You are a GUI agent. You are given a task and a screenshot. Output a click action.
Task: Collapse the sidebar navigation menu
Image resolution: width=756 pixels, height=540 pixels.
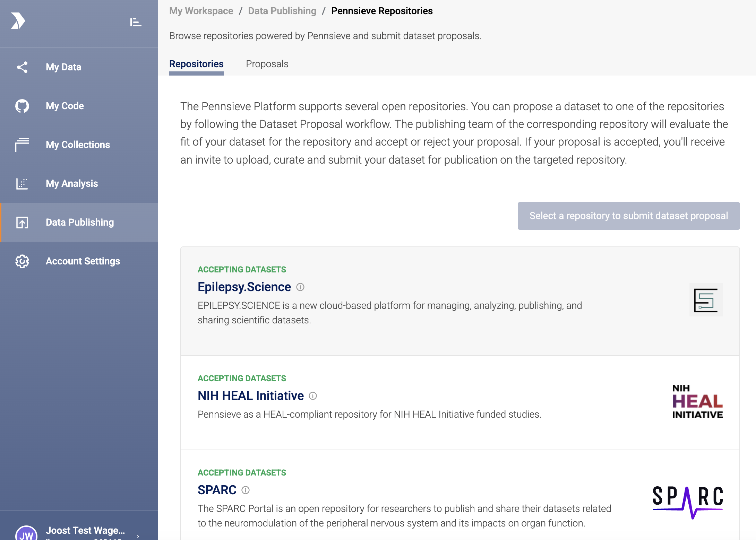[135, 23]
